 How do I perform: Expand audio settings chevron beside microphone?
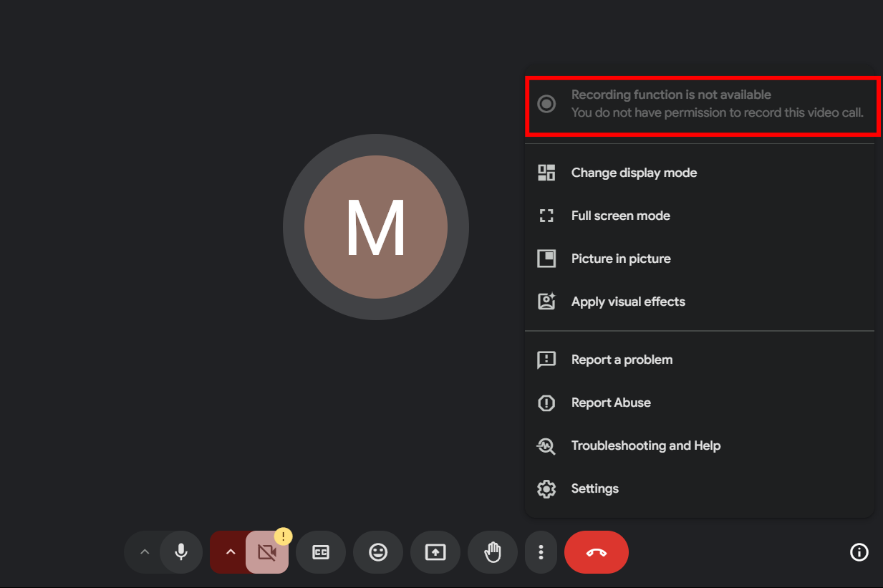tap(145, 552)
